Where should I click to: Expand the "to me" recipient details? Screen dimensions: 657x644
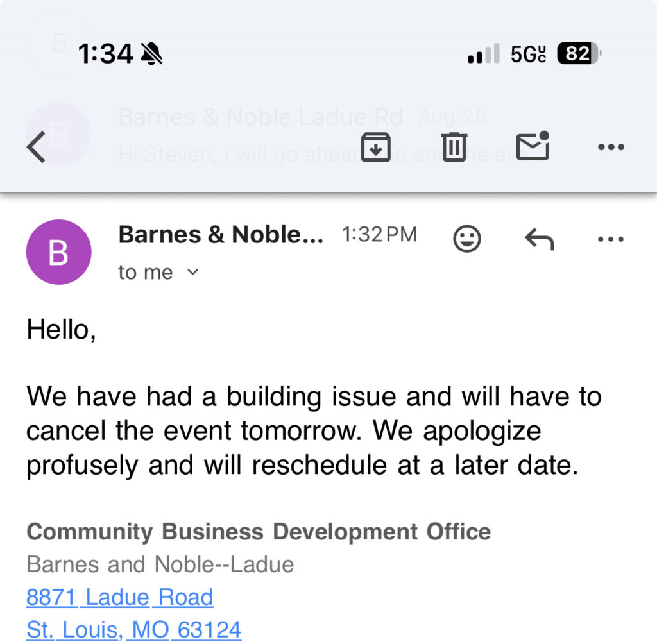[158, 273]
